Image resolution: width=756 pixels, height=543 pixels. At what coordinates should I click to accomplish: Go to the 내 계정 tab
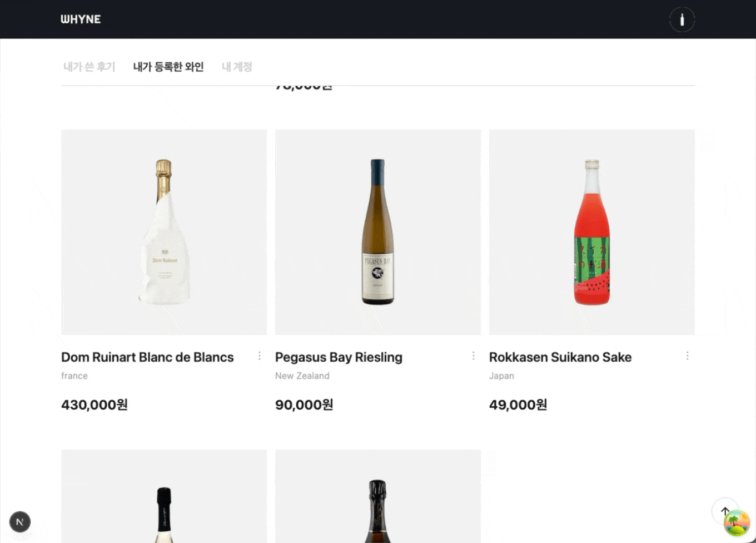pos(237,67)
